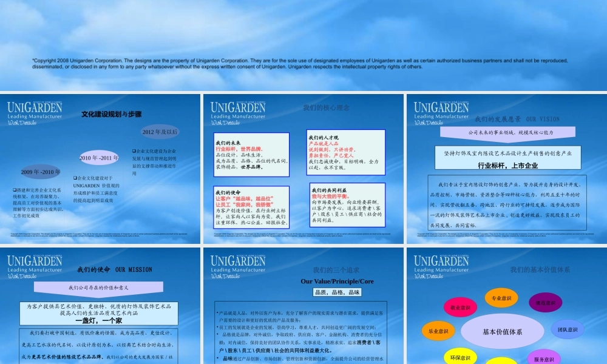Viewport: 607px width, 364px height.
Task: Click Unigarden logo on OUR MISSION slide
Action: click(35, 267)
